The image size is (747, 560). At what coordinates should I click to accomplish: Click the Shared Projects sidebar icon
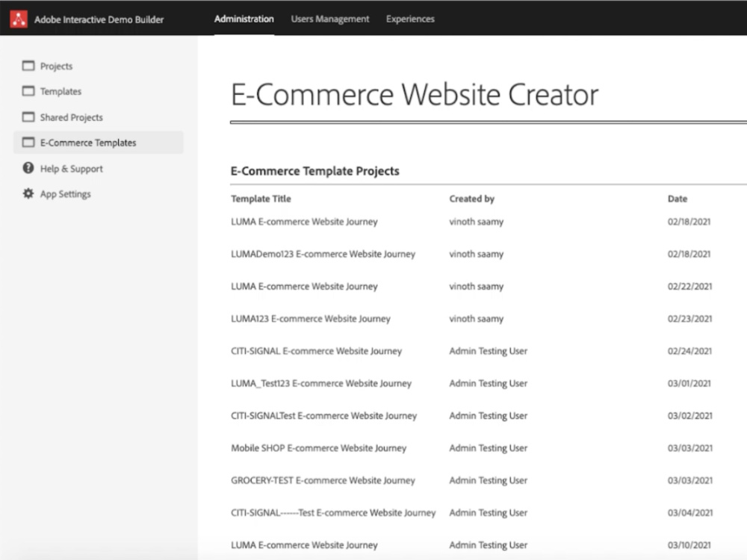point(28,117)
